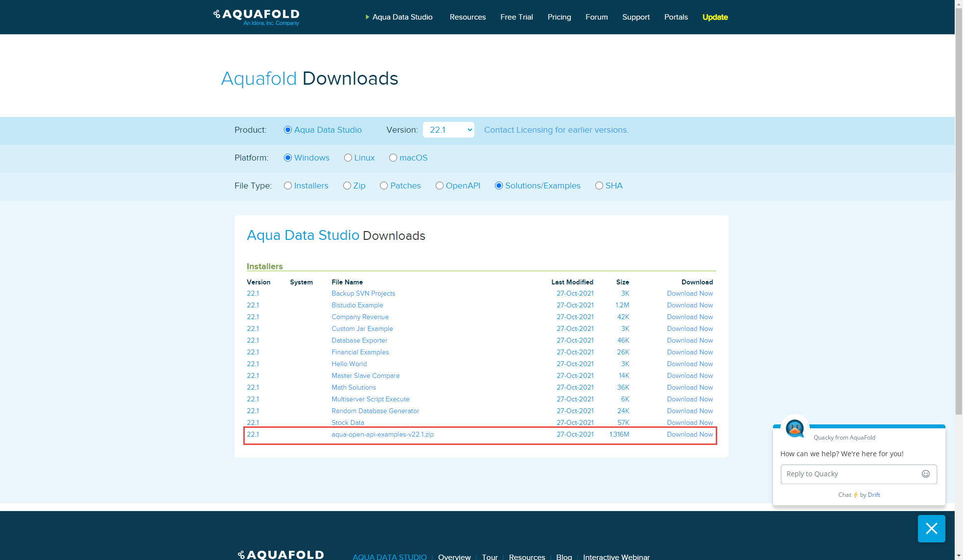This screenshot has width=963, height=560.
Task: Click Contact Licensing for earlier versions
Action: pyautogui.click(x=556, y=130)
